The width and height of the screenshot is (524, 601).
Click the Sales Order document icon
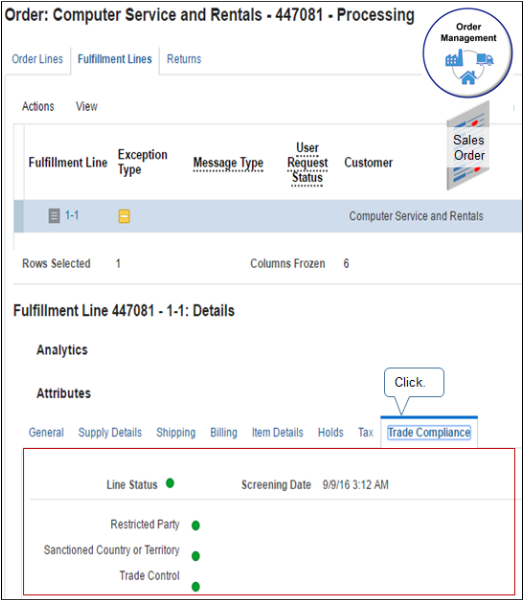468,146
